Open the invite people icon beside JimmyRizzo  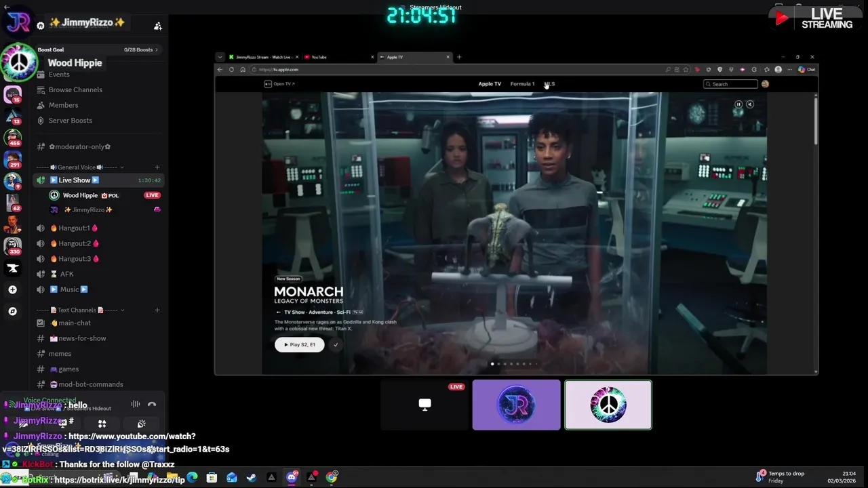pos(157,26)
